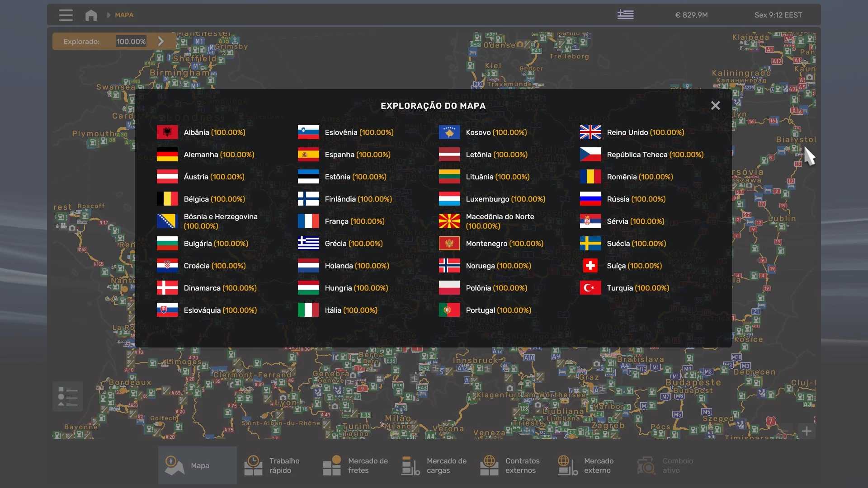Zoom in with the plus map button
Viewport: 868px width, 488px height.
point(807,431)
